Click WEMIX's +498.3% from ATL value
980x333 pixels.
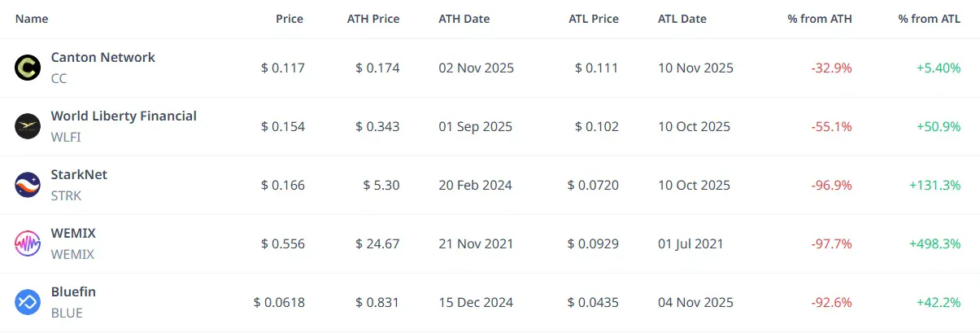click(938, 243)
